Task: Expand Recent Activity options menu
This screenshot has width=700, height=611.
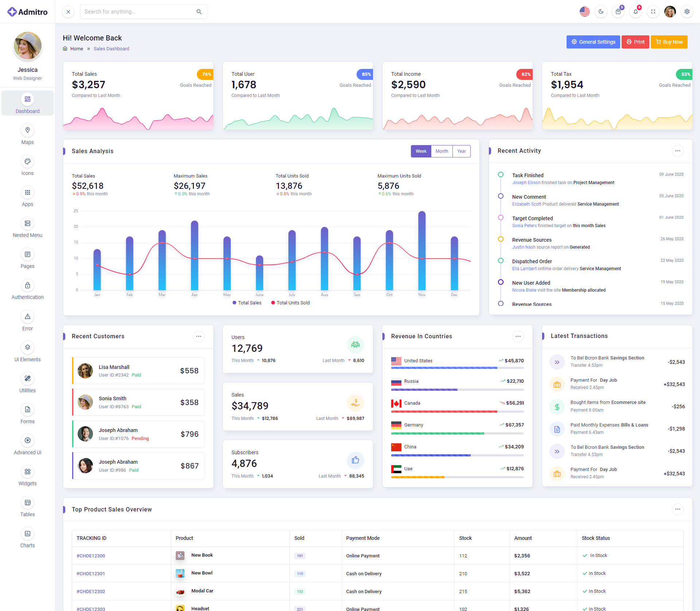Action: [677, 151]
